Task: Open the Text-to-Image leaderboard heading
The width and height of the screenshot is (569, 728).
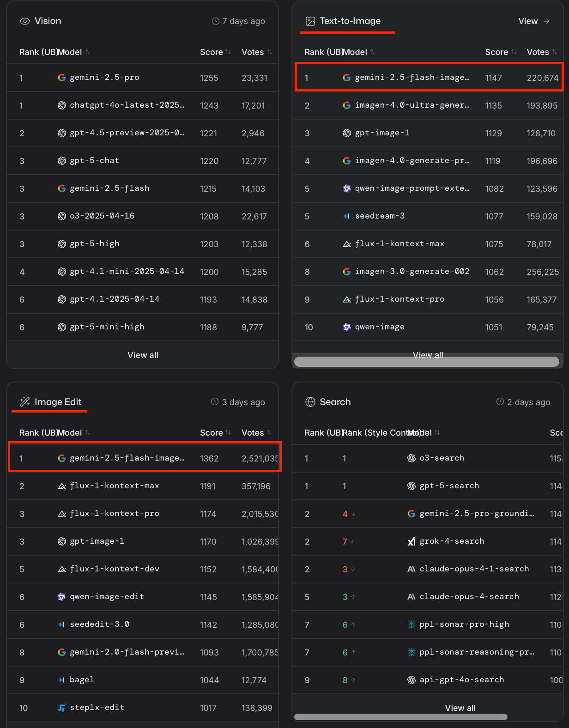Action: 350,21
